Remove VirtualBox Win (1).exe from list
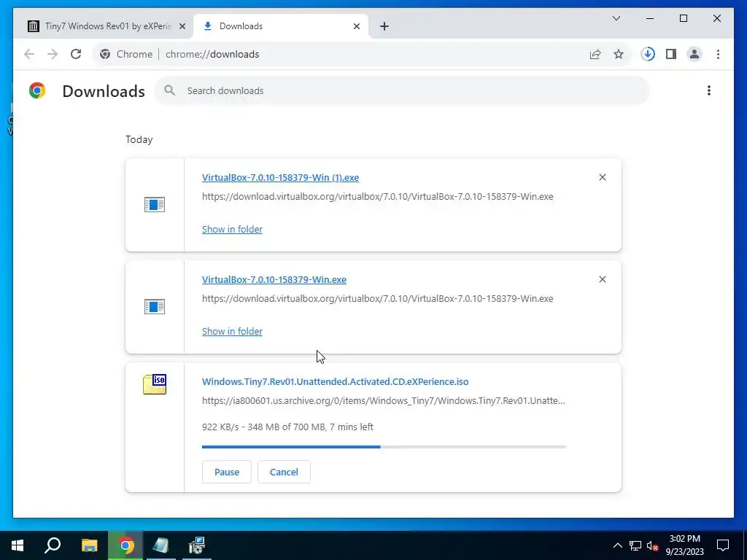Screen dimensions: 747x560 point(602,177)
